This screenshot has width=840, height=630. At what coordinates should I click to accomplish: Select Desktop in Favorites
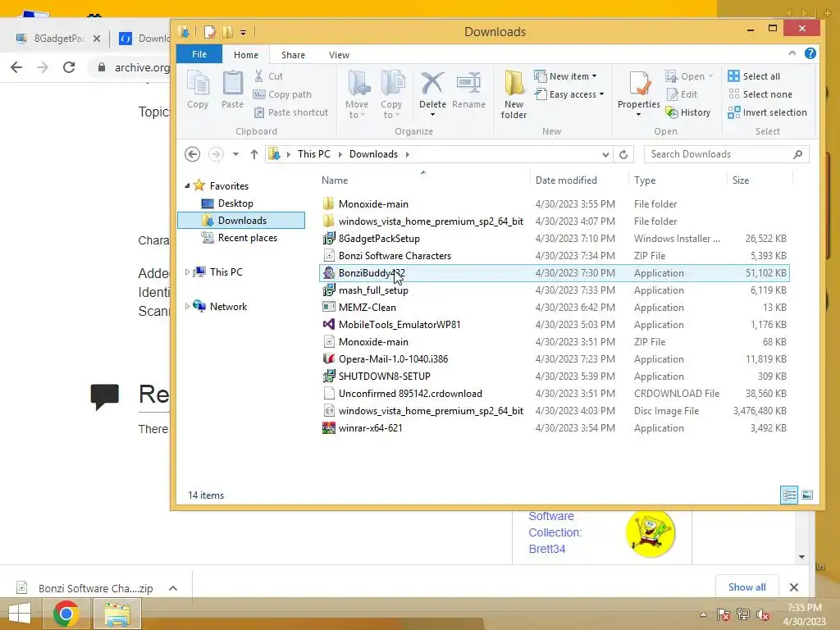[235, 203]
